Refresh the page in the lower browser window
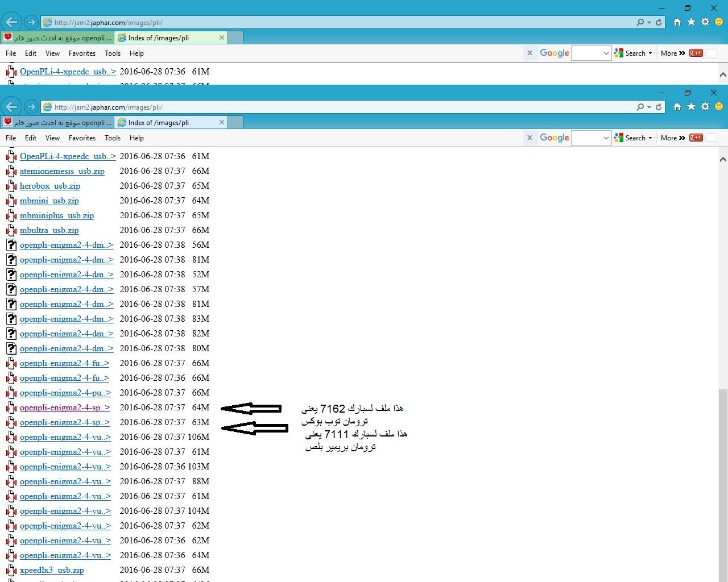The height and width of the screenshot is (582, 728). (659, 107)
